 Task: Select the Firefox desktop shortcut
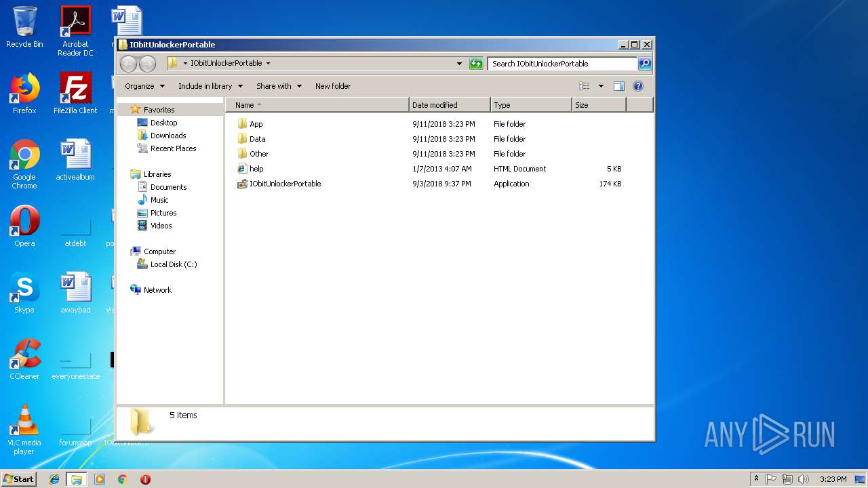(x=24, y=94)
